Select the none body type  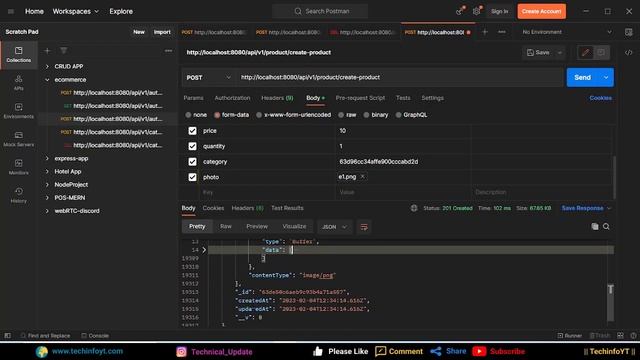tap(188, 115)
